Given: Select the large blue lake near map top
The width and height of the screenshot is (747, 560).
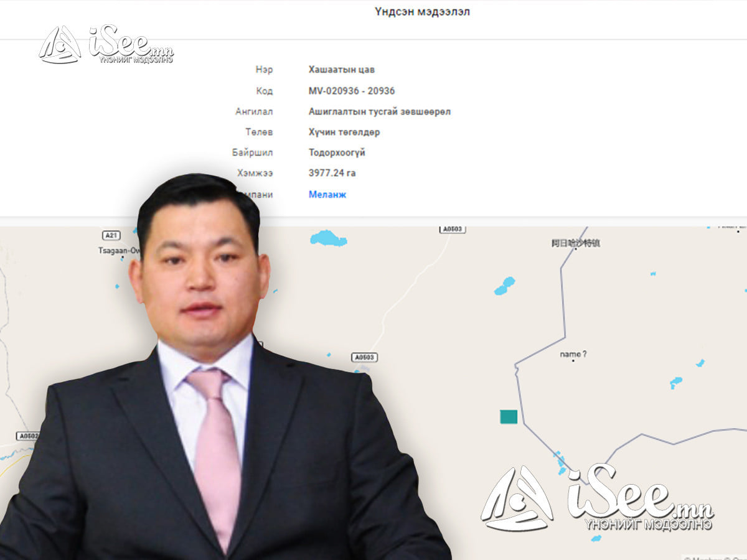Looking at the screenshot, I should [x=328, y=238].
